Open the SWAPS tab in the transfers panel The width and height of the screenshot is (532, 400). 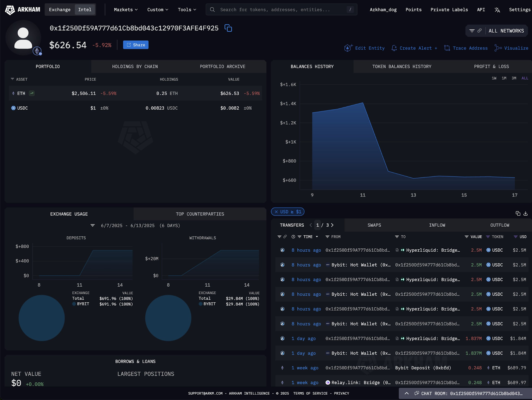pyautogui.click(x=374, y=225)
